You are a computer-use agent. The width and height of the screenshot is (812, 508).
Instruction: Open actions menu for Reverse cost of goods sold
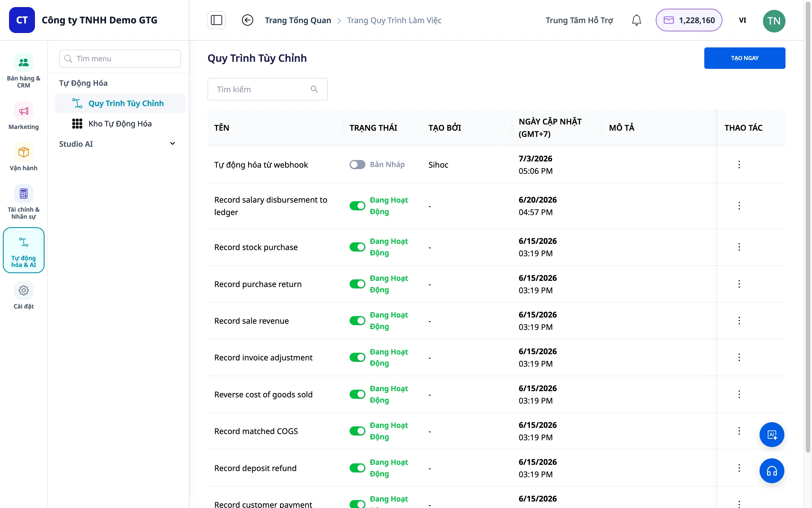(739, 394)
